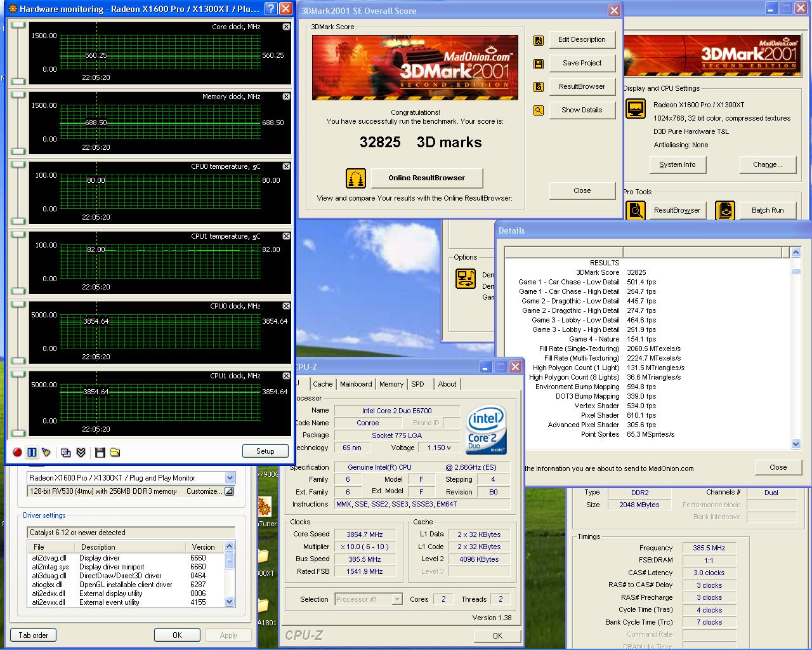Select the ati2dvag.dll driver row
812x650 pixels.
point(126,558)
